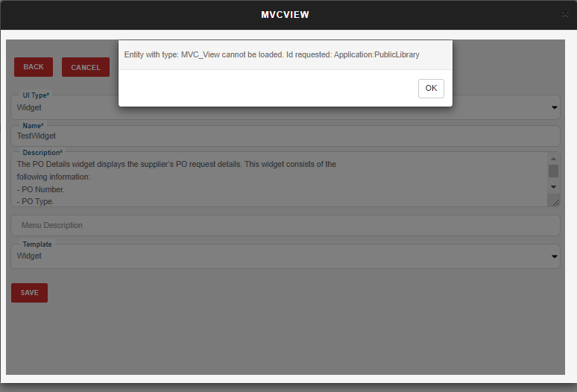The width and height of the screenshot is (577, 392).
Task: Click the Description resize handle
Action: [555, 203]
